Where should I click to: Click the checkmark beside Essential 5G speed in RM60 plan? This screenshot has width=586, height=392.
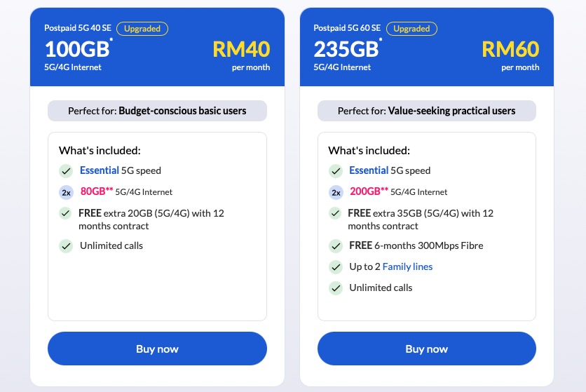pos(336,171)
